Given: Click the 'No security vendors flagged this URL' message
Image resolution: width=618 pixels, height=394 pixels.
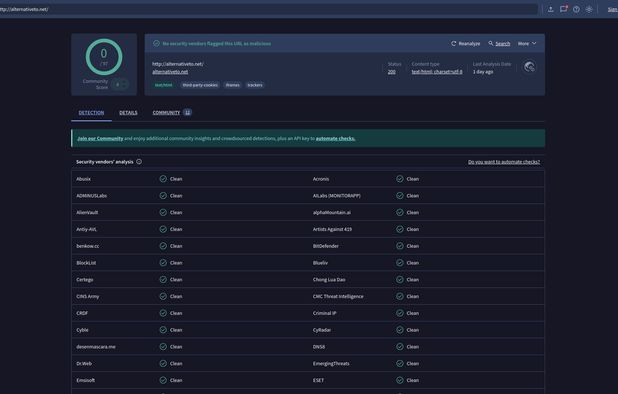Looking at the screenshot, I should pos(216,44).
